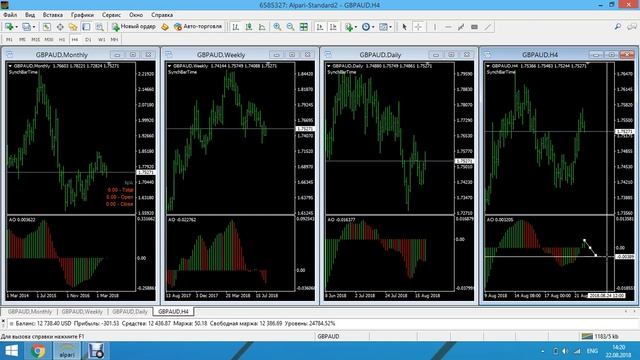Viewport: 640px width, 360px height.
Task: Click the triangle beside GBPAUD,Weekly chart header
Action: (x=169, y=66)
